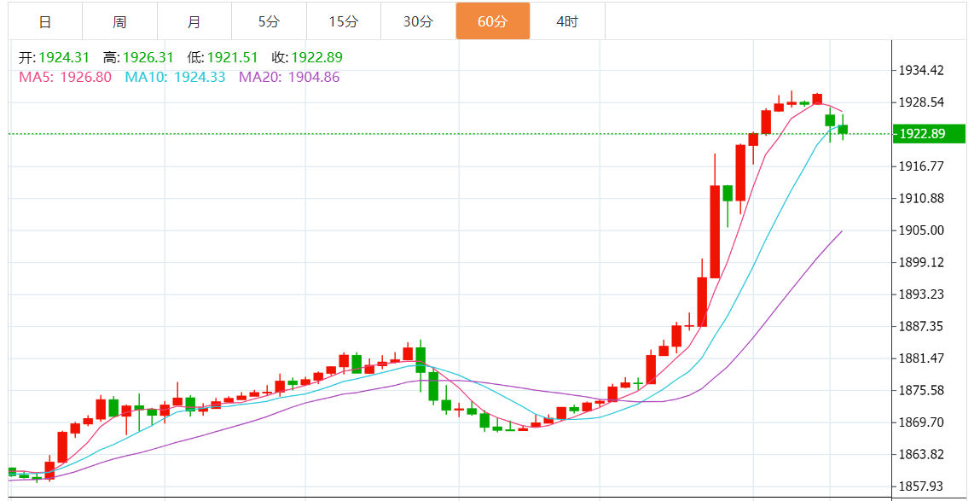
Task: Open the 月 monthly chart tab
Action: click(194, 21)
